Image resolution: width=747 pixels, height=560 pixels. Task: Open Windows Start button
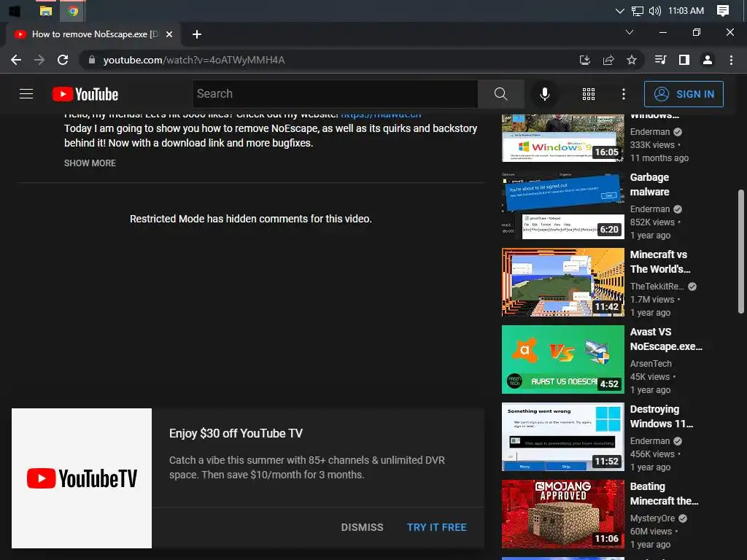tap(15, 10)
